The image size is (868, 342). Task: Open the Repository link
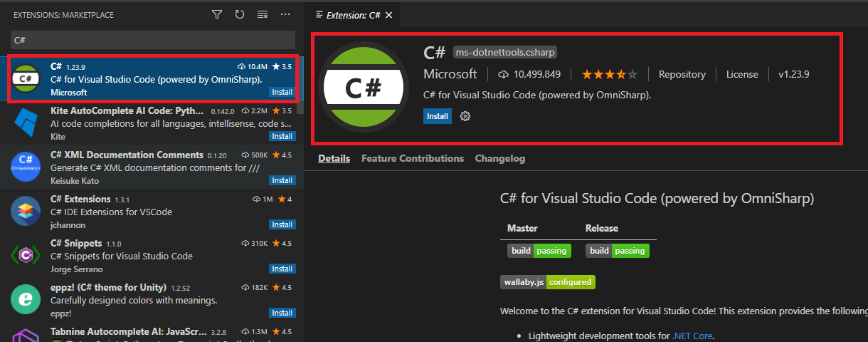682,74
